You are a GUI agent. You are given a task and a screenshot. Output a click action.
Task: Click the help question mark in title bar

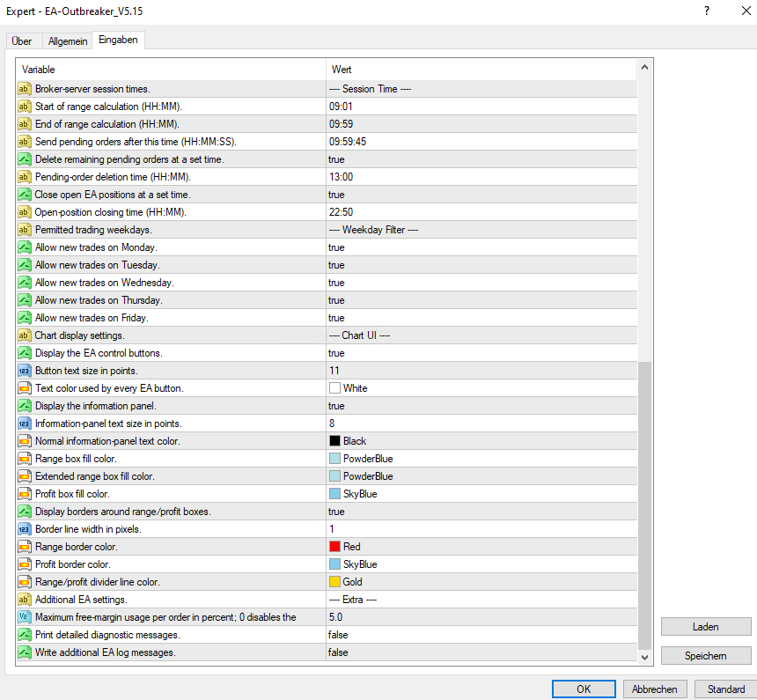tap(707, 11)
